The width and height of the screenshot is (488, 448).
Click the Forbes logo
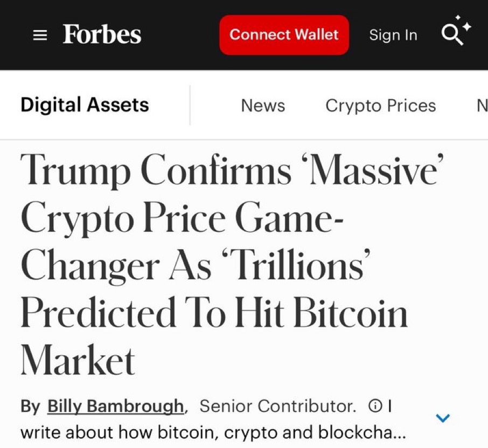coord(102,35)
